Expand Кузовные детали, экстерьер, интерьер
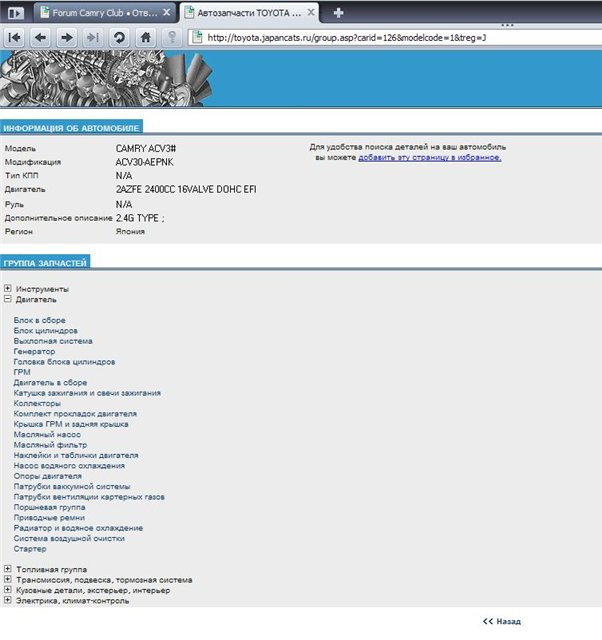Screen dimensions: 602x640 pos(8,590)
